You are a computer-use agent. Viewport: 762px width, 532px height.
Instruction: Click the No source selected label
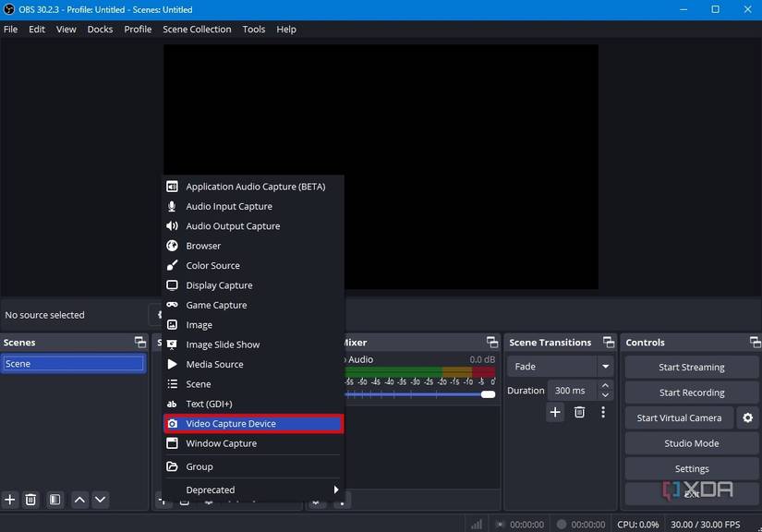click(x=44, y=315)
